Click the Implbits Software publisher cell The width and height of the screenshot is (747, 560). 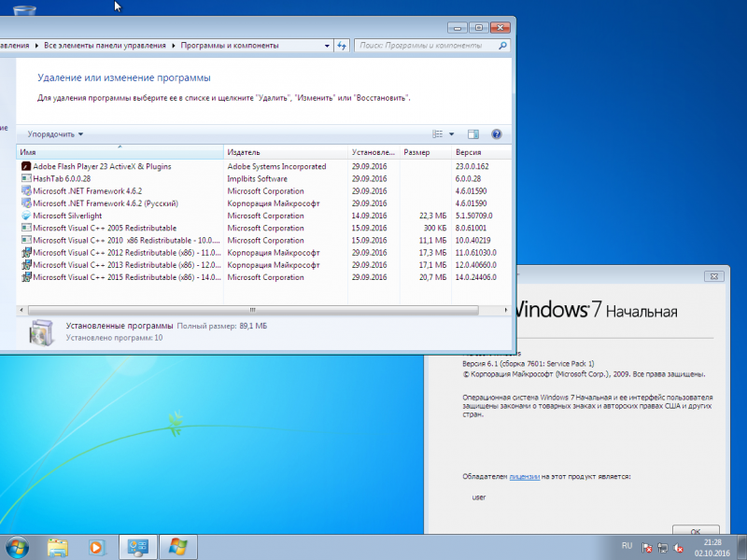coord(258,178)
